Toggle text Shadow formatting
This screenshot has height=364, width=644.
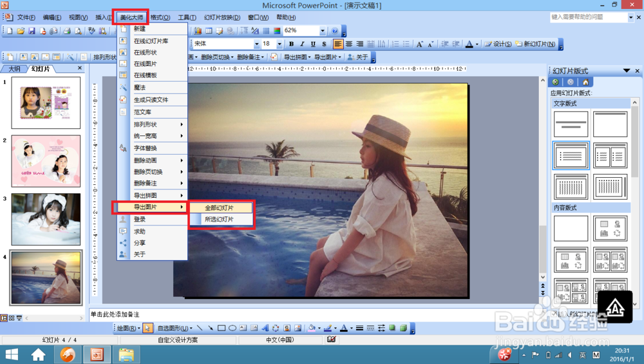pos(324,44)
